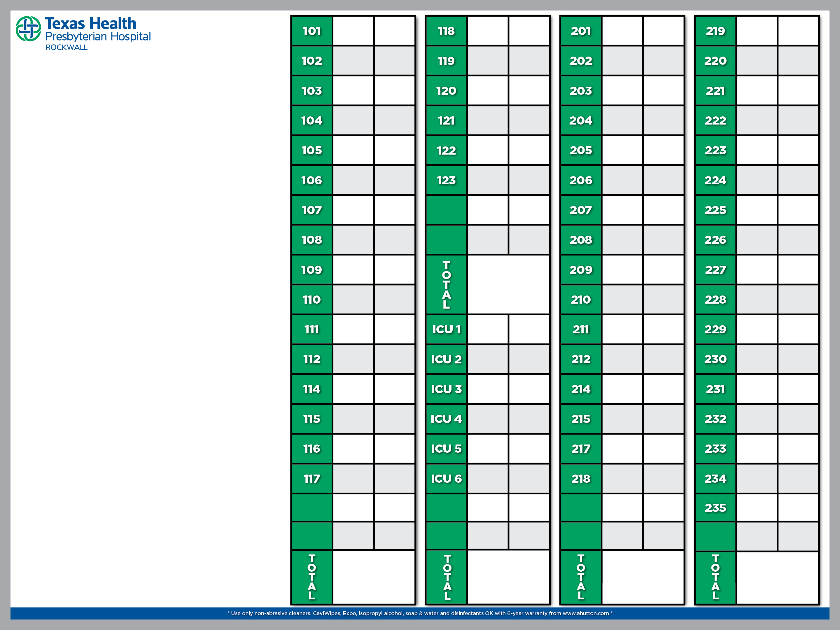This screenshot has width=840, height=630.
Task: Select room cell '233'
Action: [x=715, y=449]
